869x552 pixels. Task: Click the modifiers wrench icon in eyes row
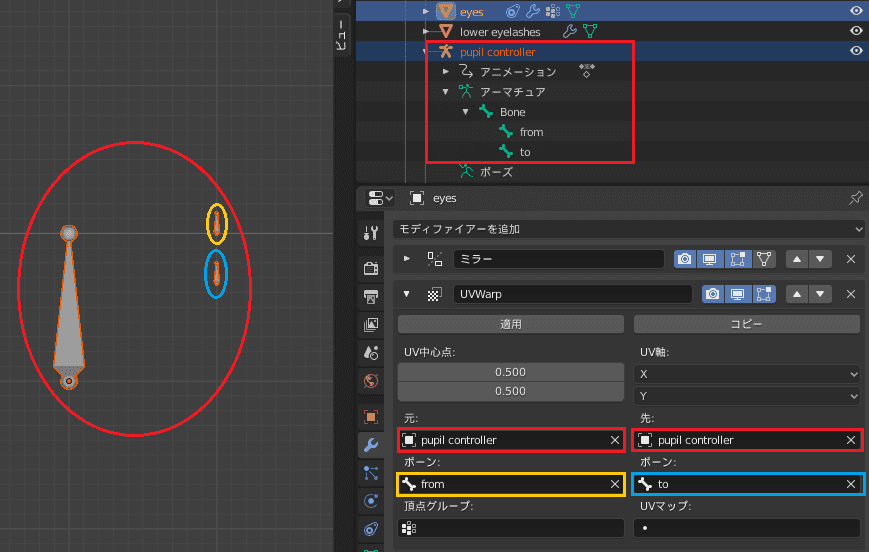(533, 11)
